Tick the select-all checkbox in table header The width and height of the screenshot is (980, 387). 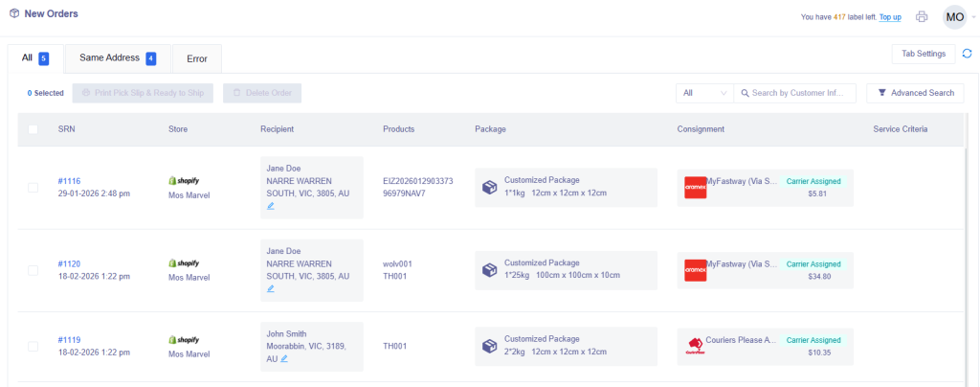pyautogui.click(x=33, y=129)
